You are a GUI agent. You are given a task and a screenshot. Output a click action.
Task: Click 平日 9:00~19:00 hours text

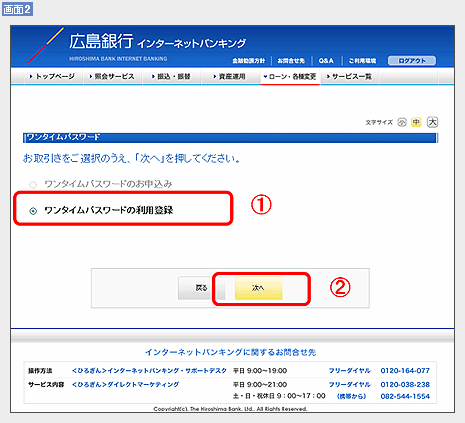[260, 371]
